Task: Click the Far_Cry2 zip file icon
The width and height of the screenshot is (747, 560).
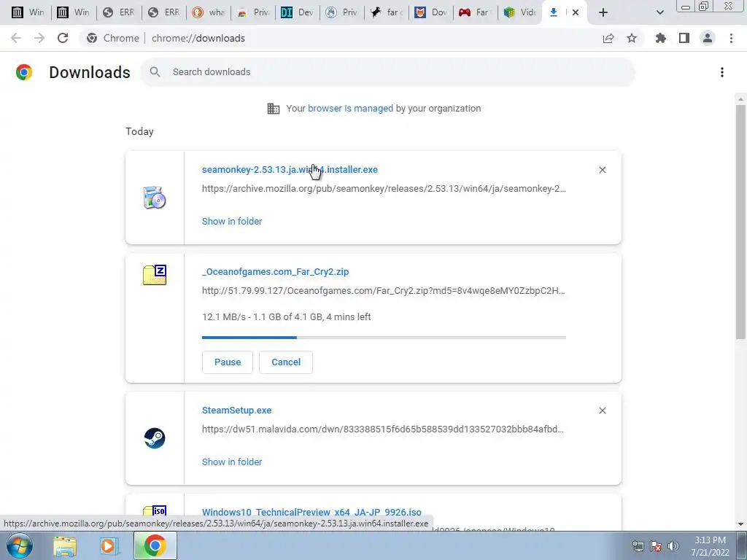Action: pyautogui.click(x=155, y=275)
